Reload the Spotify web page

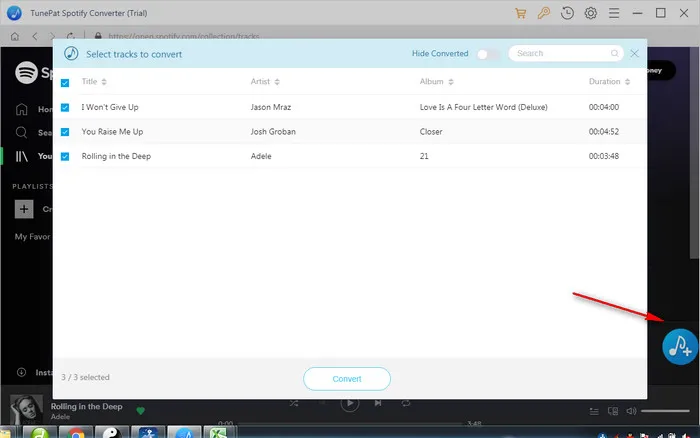click(x=71, y=36)
